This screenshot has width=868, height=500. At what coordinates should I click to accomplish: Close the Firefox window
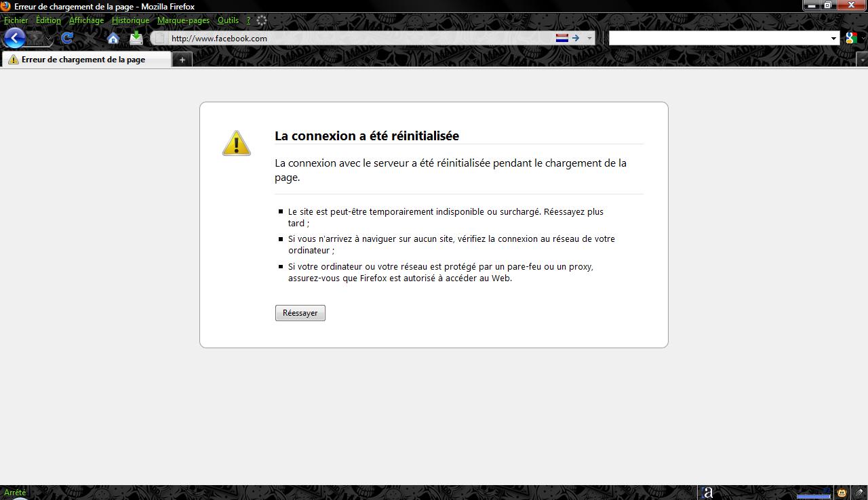pyautogui.click(x=851, y=5)
